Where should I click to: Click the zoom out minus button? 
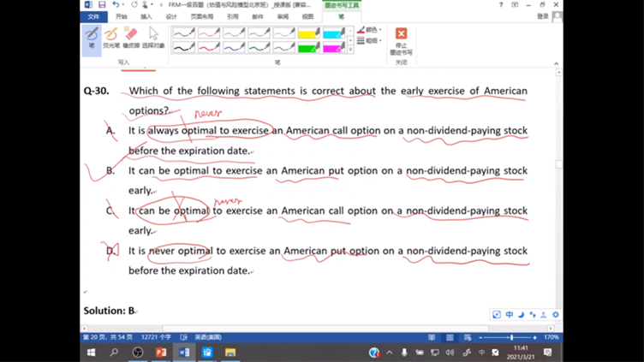pyautogui.click(x=480, y=337)
